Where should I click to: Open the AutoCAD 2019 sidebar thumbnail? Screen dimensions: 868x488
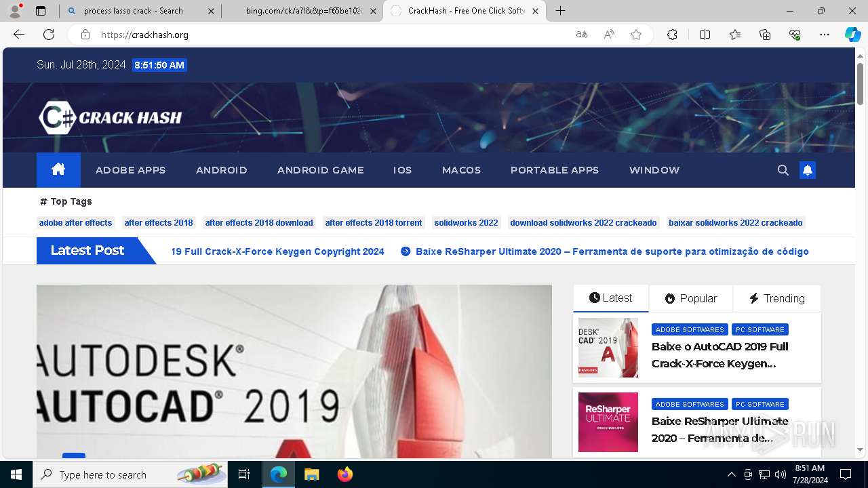click(x=608, y=348)
